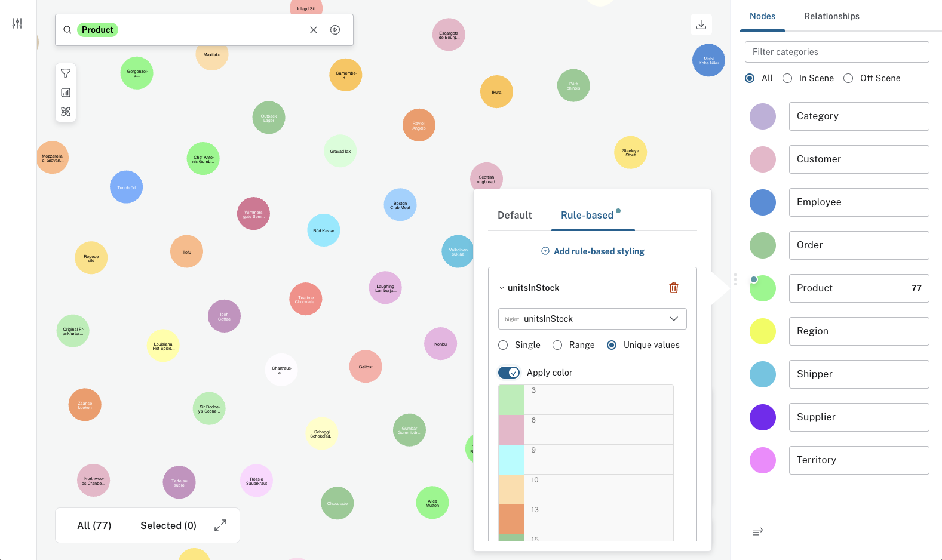Screen dimensions: 942x560
Task: Click the Shipper label button
Action: point(859,374)
